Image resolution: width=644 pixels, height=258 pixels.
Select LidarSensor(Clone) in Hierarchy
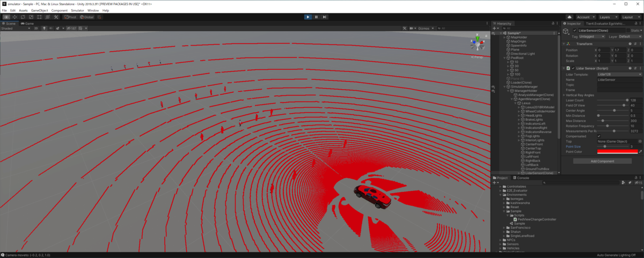537,173
